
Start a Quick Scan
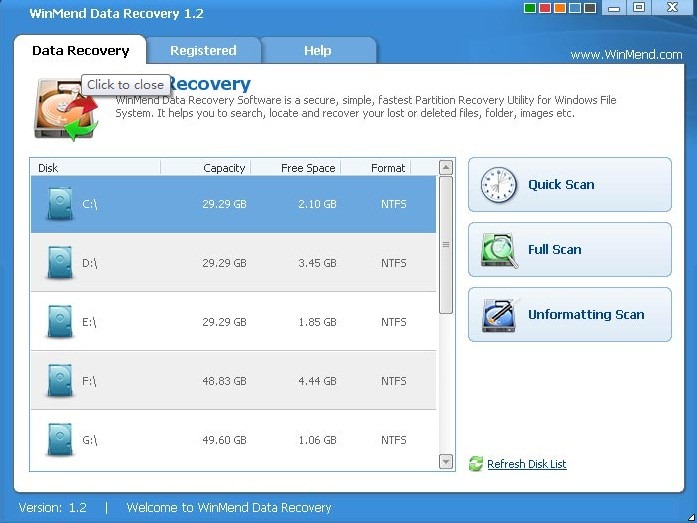point(570,185)
